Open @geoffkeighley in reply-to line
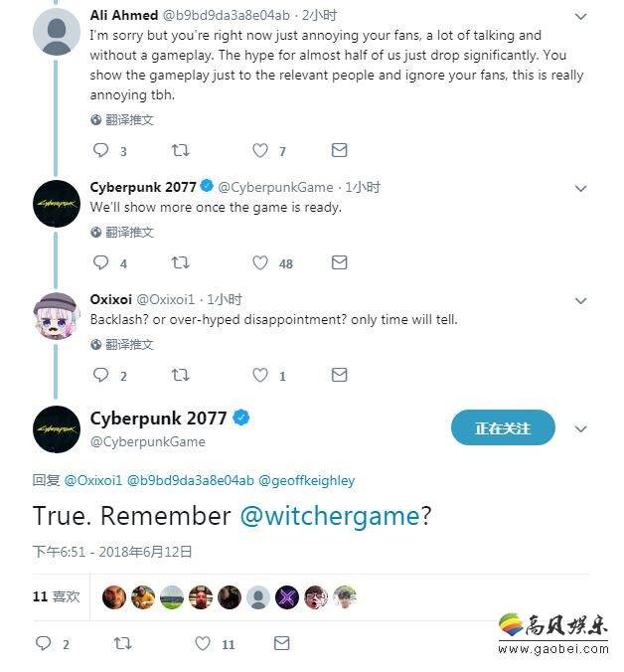Image resolution: width=624 pixels, height=672 pixels. coord(307,481)
